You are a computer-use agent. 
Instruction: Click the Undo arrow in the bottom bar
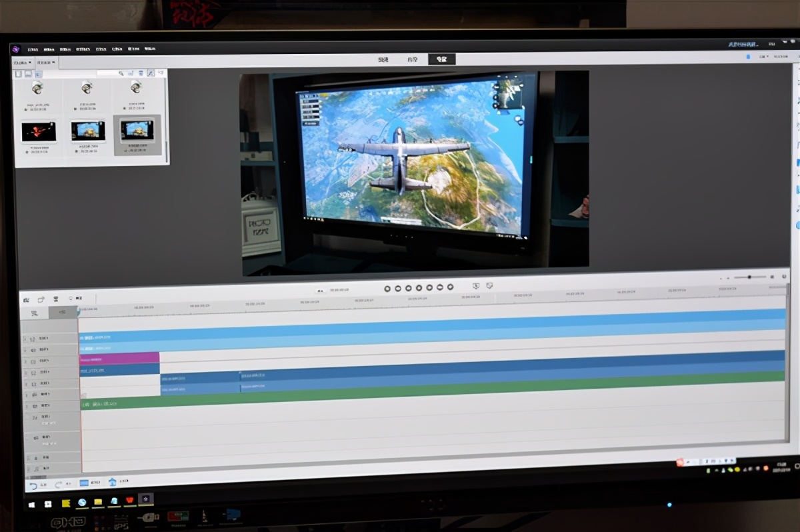point(32,485)
